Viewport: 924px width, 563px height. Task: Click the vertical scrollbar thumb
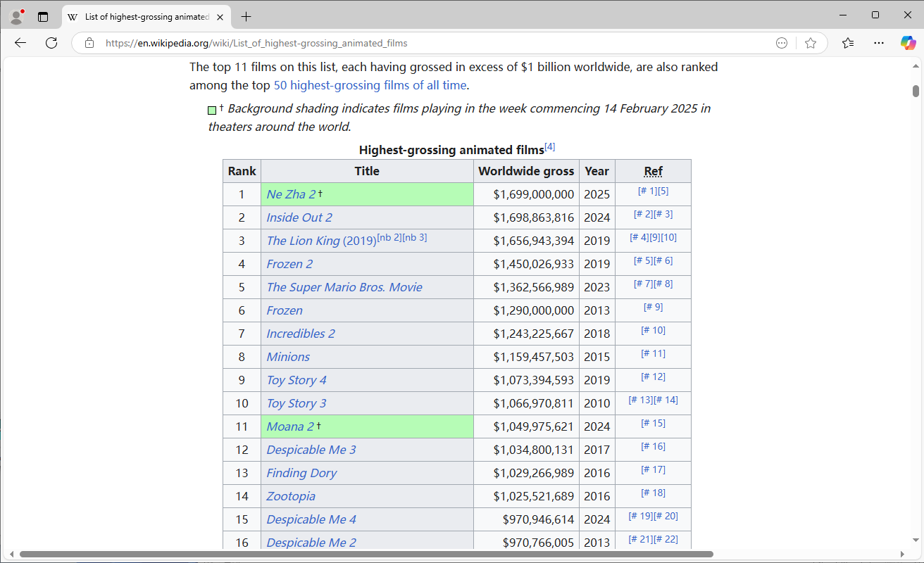click(916, 91)
